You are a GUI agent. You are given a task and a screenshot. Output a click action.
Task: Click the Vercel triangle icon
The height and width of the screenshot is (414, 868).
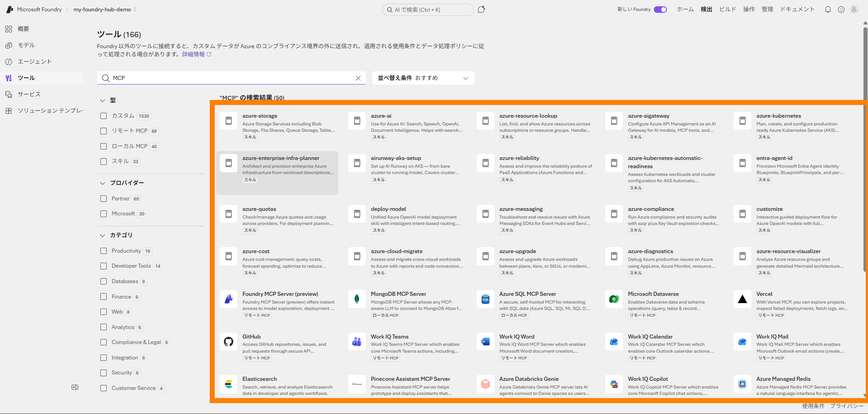[x=742, y=299]
